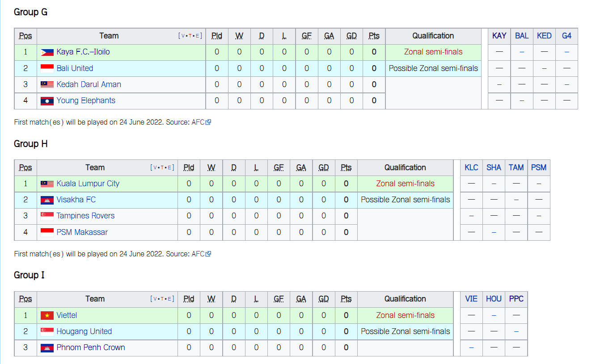Click the KAY column header in Group G results
Screen dimensions: 592x364
click(499, 36)
